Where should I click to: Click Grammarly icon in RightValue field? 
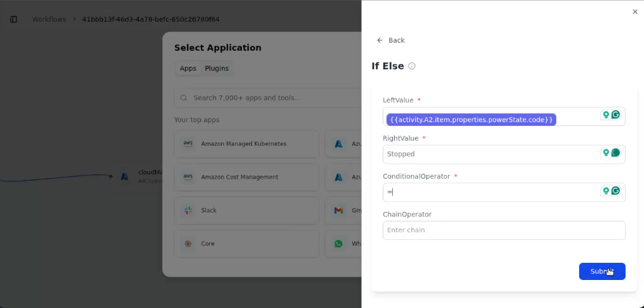[615, 153]
